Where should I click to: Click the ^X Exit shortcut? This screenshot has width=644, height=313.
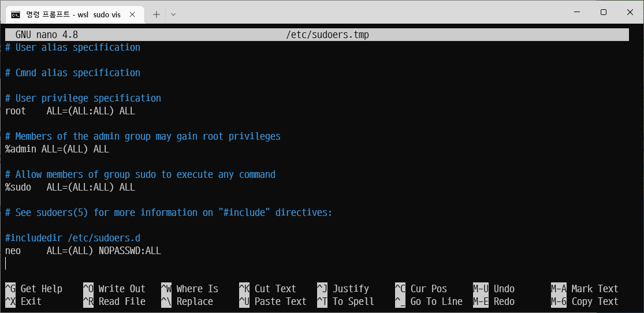coord(24,301)
